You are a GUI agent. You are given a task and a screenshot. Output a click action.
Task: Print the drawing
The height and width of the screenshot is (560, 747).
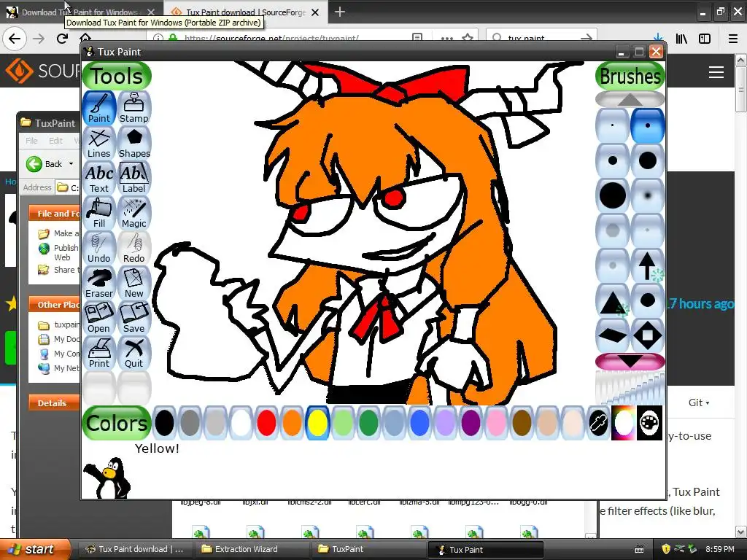pyautogui.click(x=99, y=354)
